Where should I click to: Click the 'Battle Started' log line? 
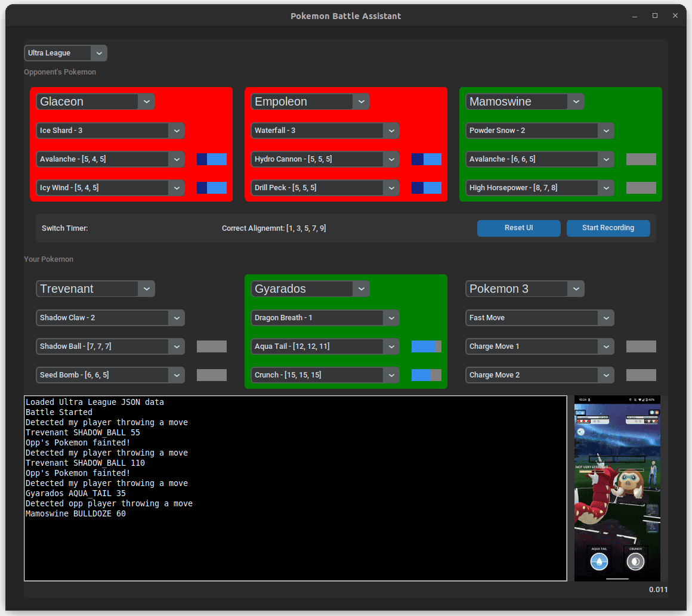coord(58,412)
